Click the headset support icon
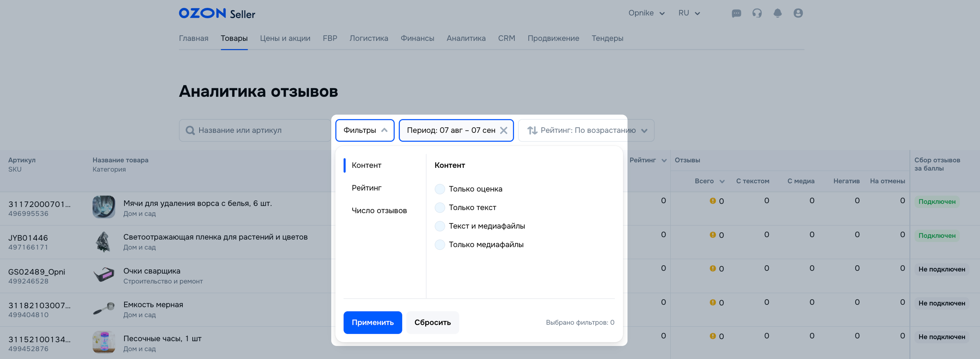This screenshot has width=980, height=359. pyautogui.click(x=757, y=13)
